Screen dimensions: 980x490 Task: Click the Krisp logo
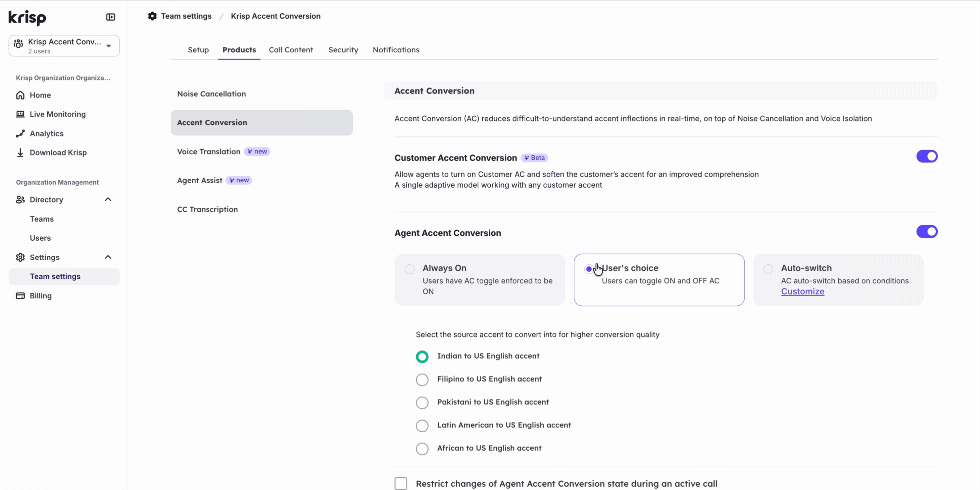[27, 17]
